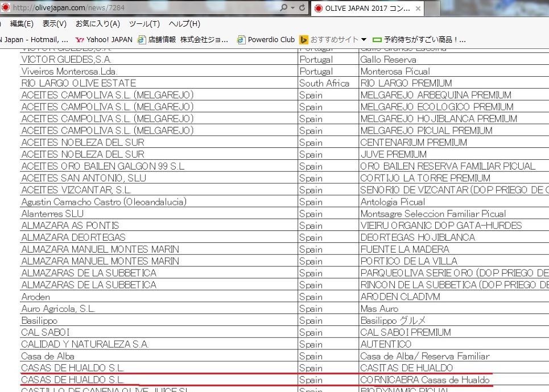Click the olivejapan site favicon in address bar
The width and height of the screenshot is (549, 392).
[5, 7]
